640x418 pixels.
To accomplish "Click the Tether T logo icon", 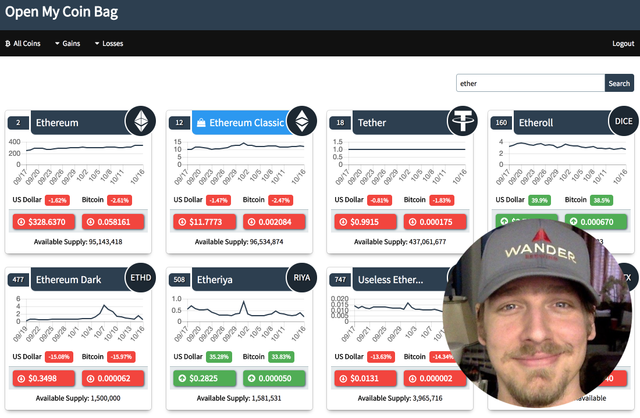I will (463, 121).
